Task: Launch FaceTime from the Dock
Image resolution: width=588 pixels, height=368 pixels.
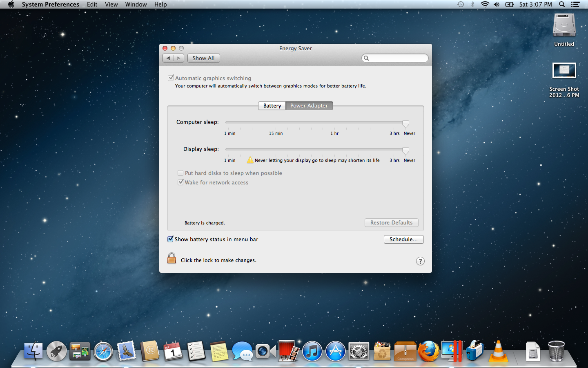Action: [266, 351]
